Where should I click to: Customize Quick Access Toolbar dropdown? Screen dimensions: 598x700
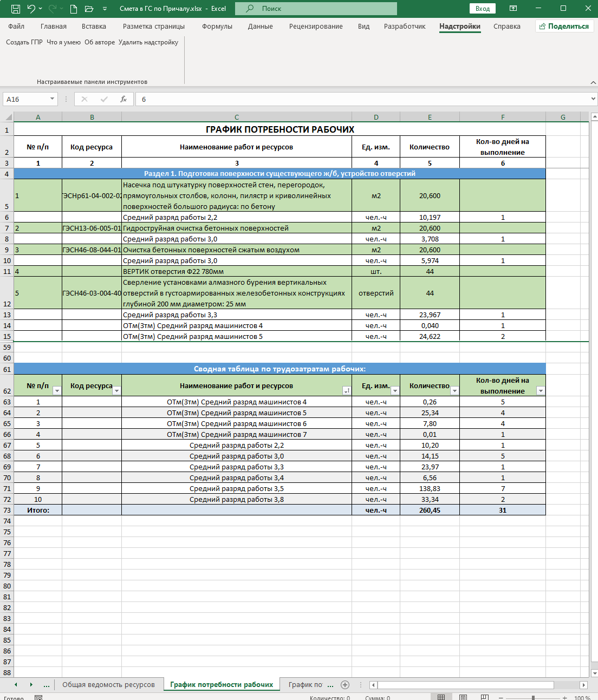[x=105, y=9]
